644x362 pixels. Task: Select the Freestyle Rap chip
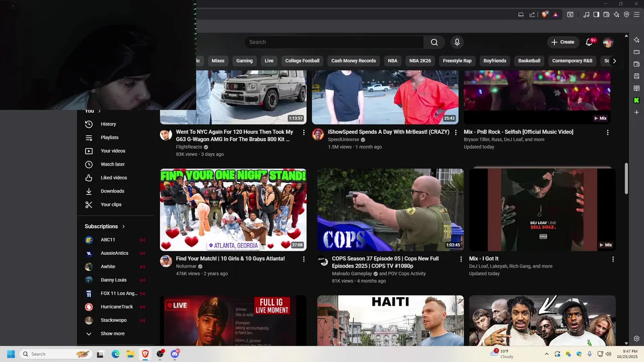pos(457,61)
